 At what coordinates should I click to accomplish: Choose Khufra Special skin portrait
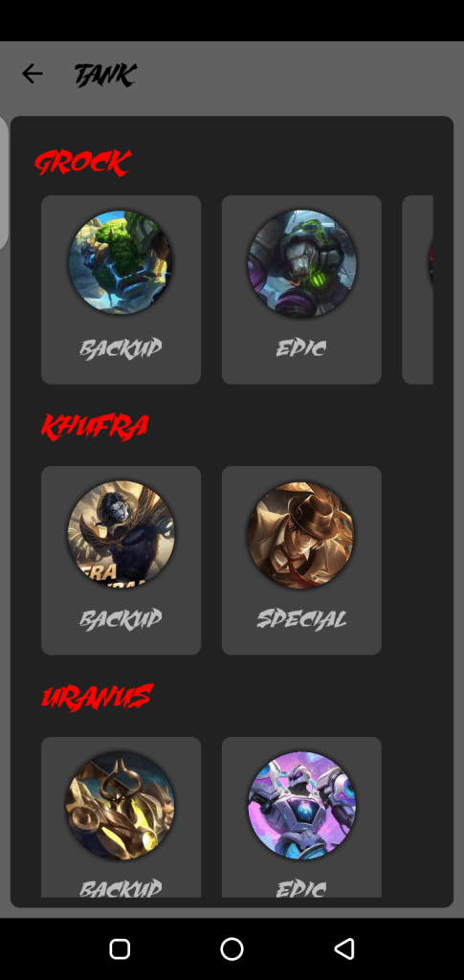click(x=301, y=534)
